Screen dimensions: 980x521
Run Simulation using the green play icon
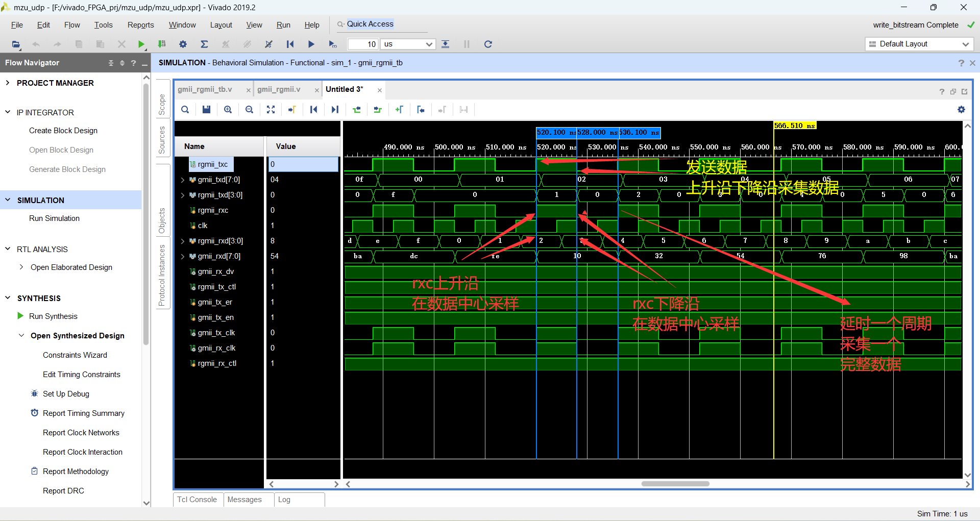(x=142, y=44)
